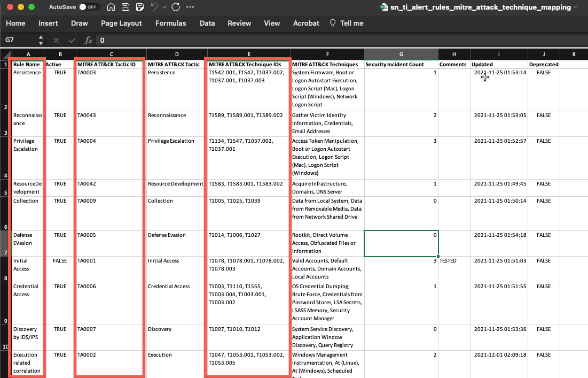Image resolution: width=588 pixels, height=378 pixels.
Task: Click the cancel X icon in formula bar
Action: pyautogui.click(x=56, y=40)
